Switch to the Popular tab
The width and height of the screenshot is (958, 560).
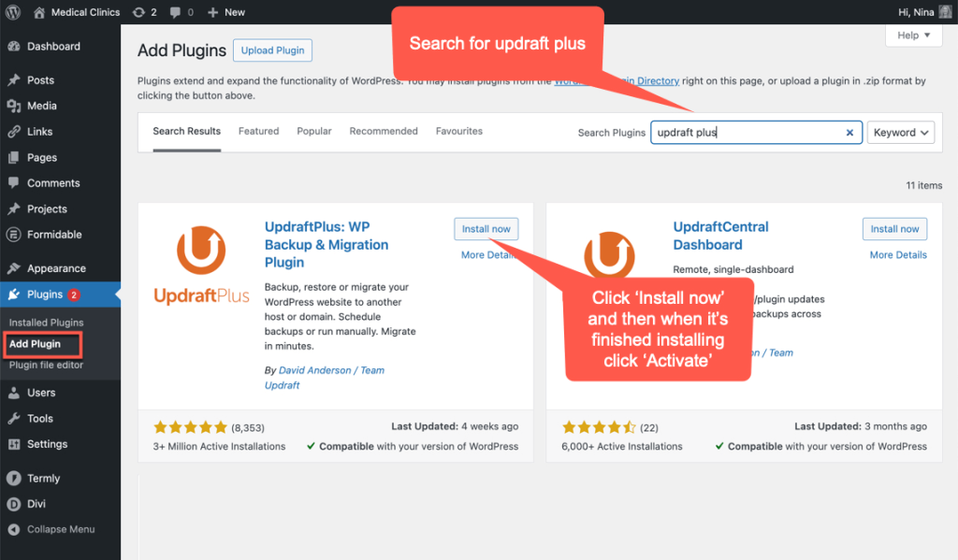click(x=314, y=132)
